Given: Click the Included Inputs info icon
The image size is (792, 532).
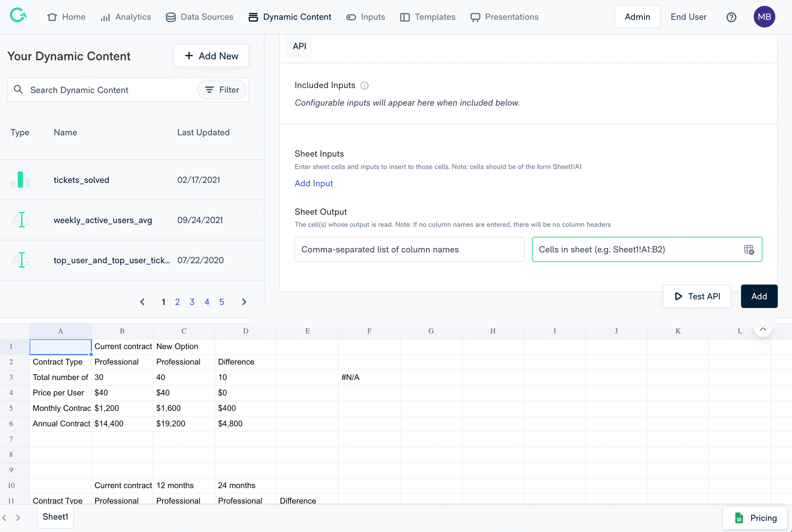Looking at the screenshot, I should point(364,86).
